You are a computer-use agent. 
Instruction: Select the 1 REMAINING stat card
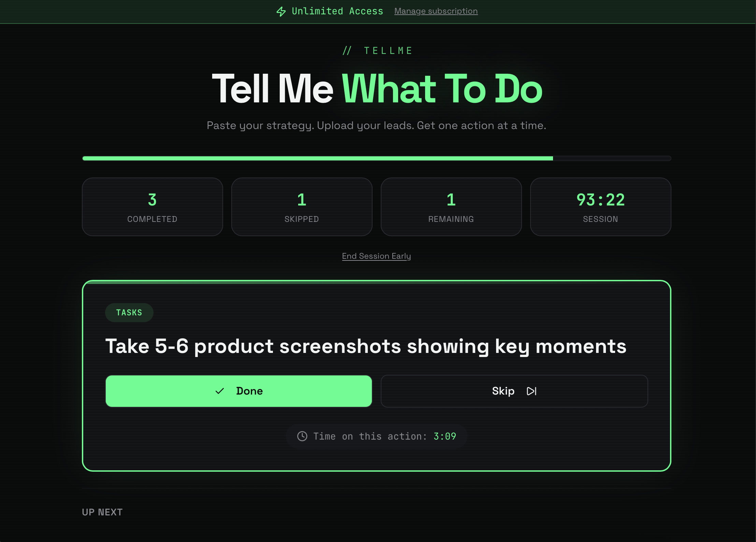point(451,207)
